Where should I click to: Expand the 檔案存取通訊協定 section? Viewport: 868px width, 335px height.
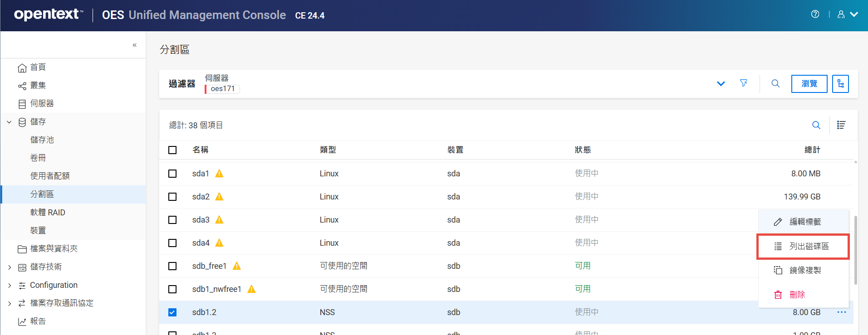[9, 303]
